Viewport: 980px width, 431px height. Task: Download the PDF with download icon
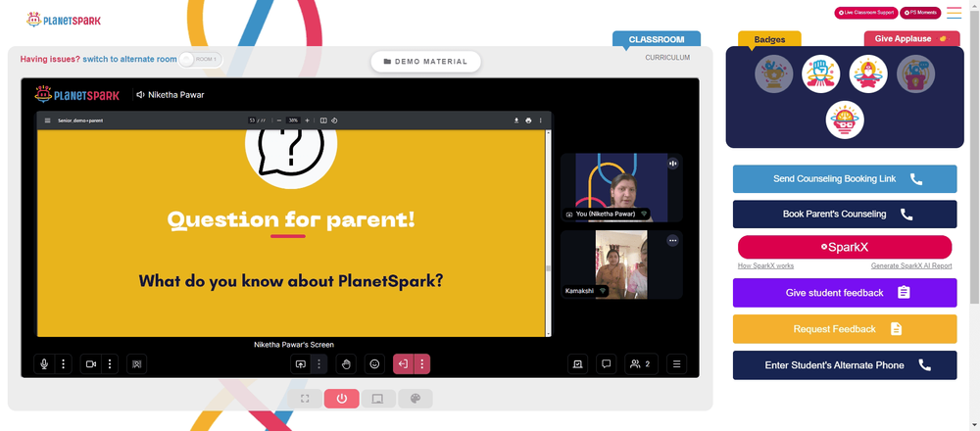pyautogui.click(x=516, y=120)
